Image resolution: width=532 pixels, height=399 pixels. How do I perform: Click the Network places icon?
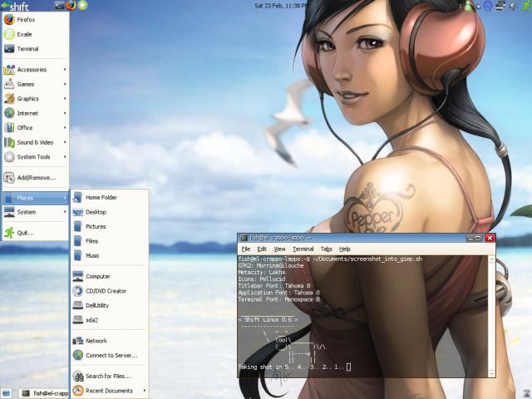click(x=77, y=341)
